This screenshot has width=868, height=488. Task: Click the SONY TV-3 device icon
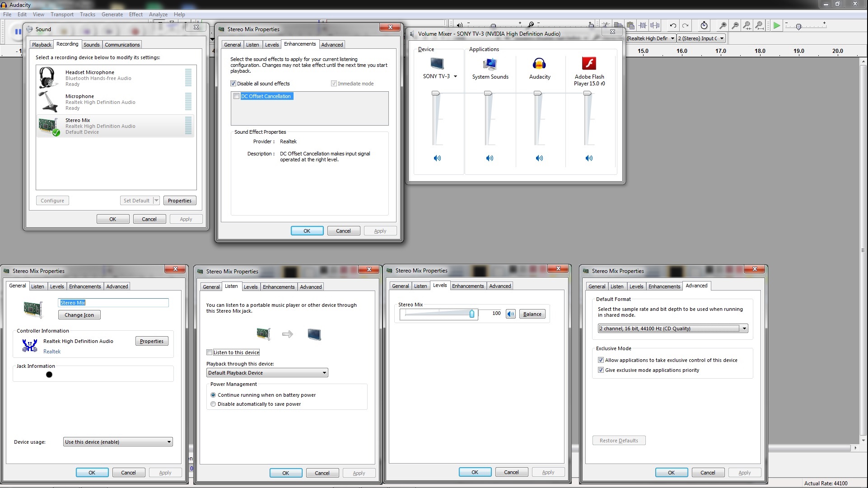437,64
